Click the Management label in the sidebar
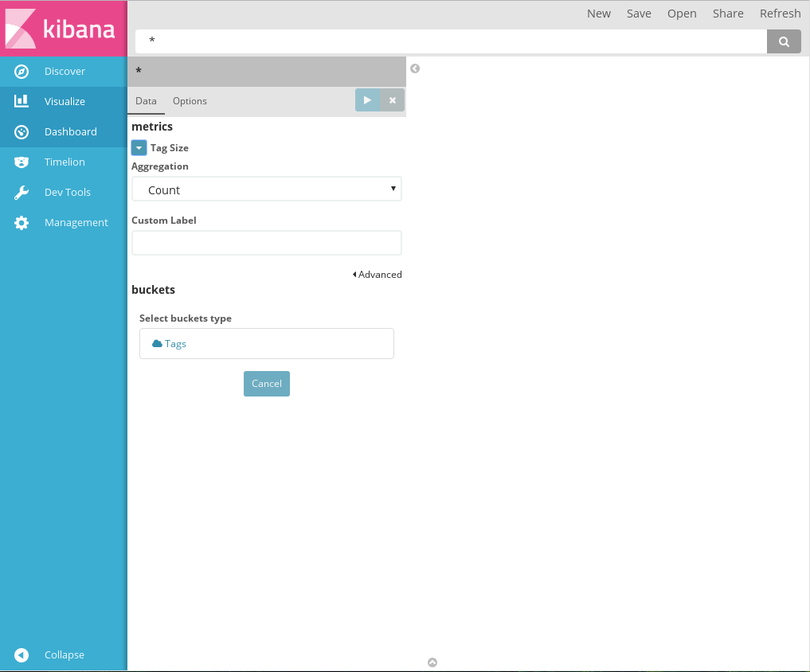This screenshot has height=672, width=810. pos(76,223)
